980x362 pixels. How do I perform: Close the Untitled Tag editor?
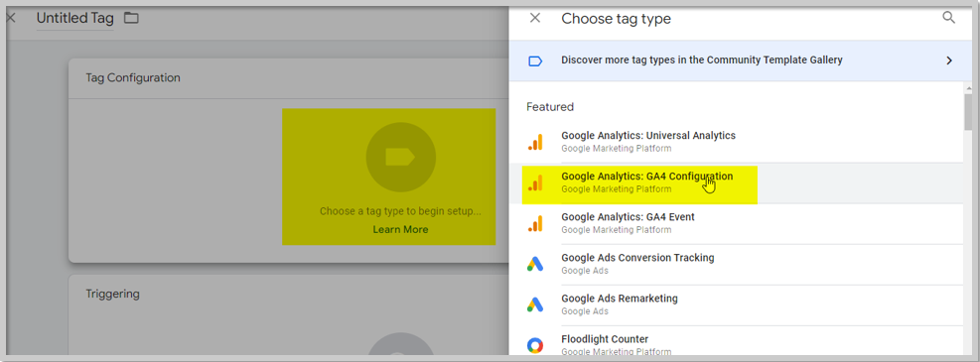[11, 18]
